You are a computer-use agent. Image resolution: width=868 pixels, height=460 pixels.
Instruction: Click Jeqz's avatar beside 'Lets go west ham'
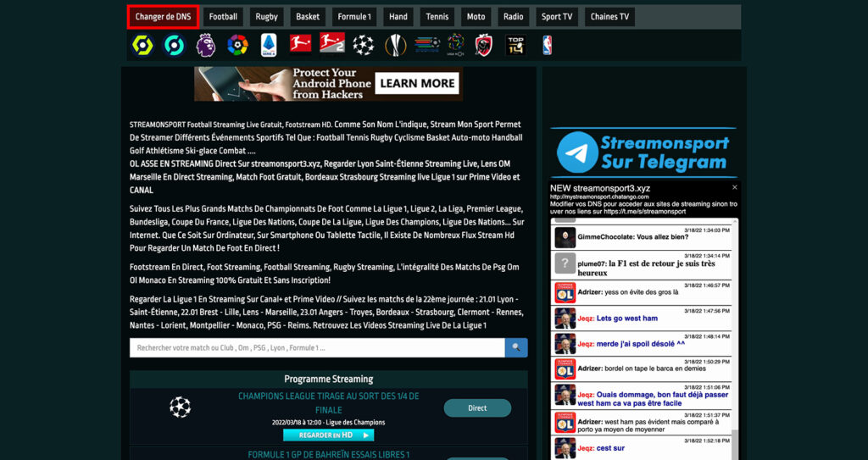coord(565,319)
